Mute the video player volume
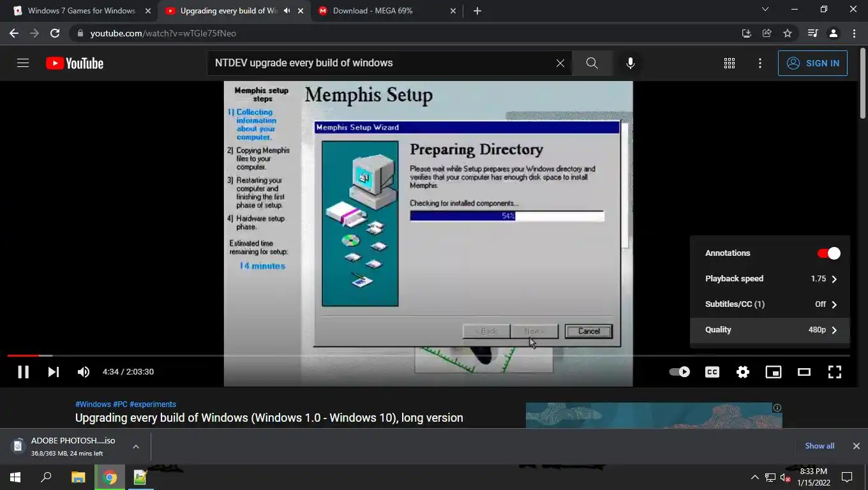The width and height of the screenshot is (868, 490). coord(84,371)
